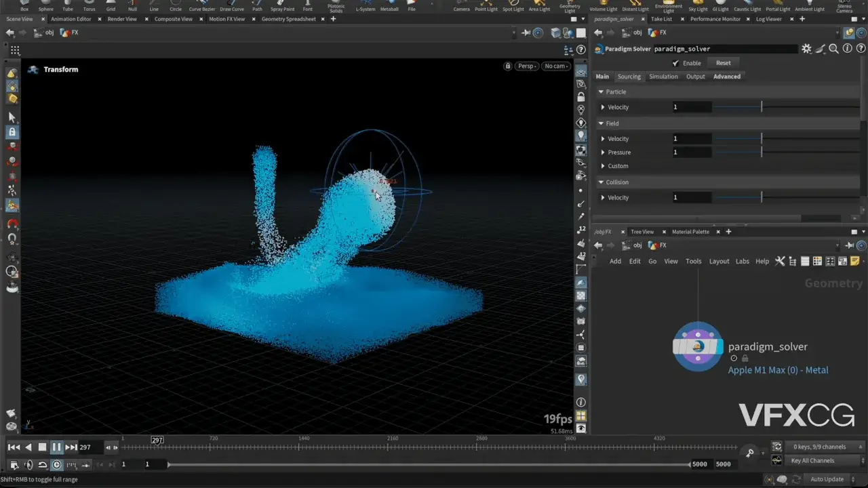
Task: Click the Particle Velocity slider
Action: point(787,107)
